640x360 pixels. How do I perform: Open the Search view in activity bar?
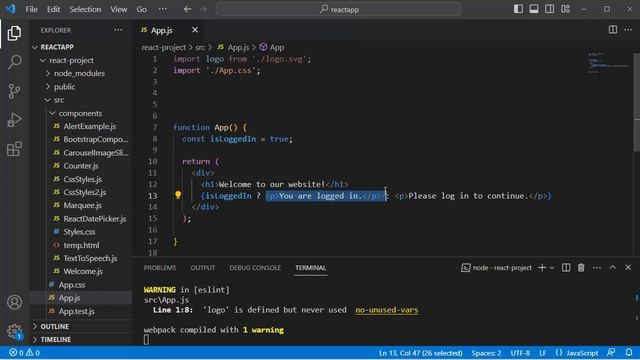pos(14,62)
